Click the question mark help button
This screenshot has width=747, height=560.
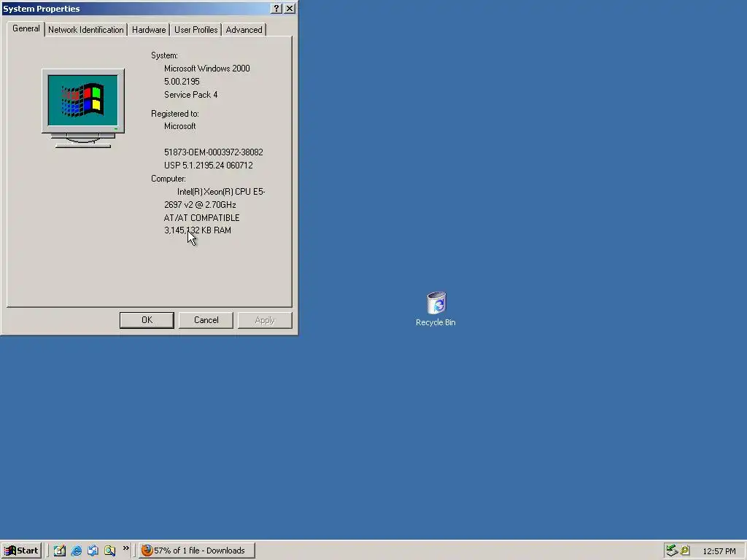click(276, 9)
